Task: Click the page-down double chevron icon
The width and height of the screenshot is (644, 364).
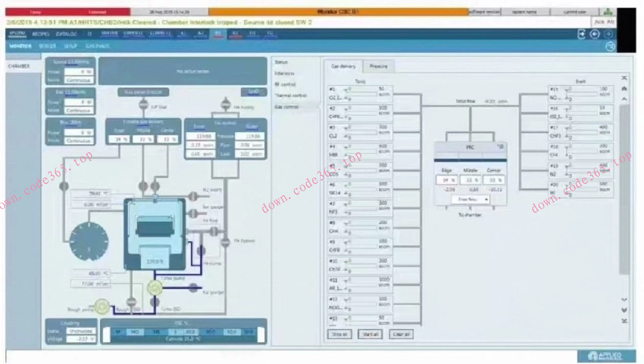Action: click(624, 310)
